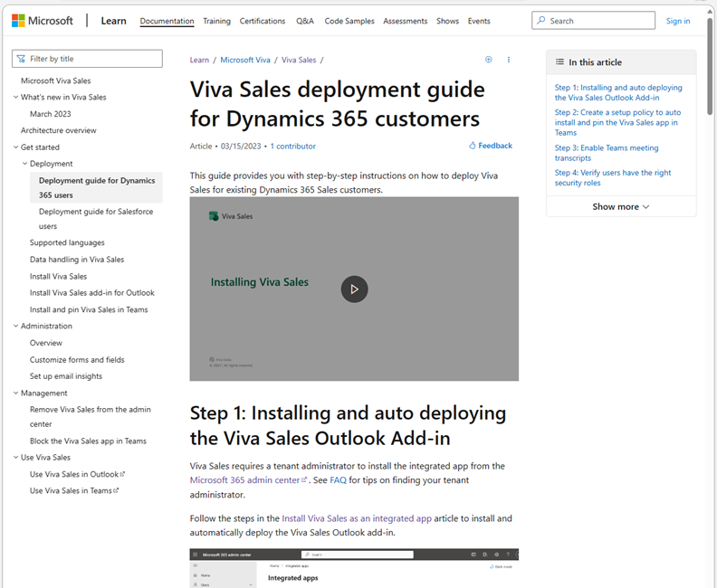
Task: Click the Learn breadcrumb link
Action: pyautogui.click(x=199, y=60)
